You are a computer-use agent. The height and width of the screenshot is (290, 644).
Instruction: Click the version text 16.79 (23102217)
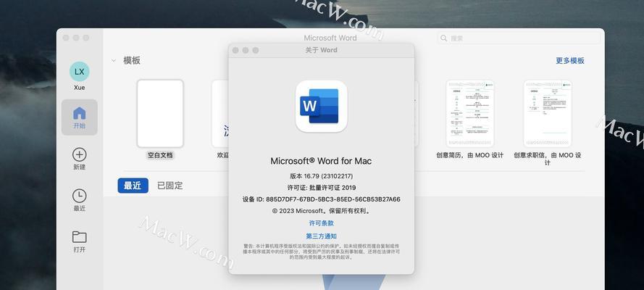(321, 175)
